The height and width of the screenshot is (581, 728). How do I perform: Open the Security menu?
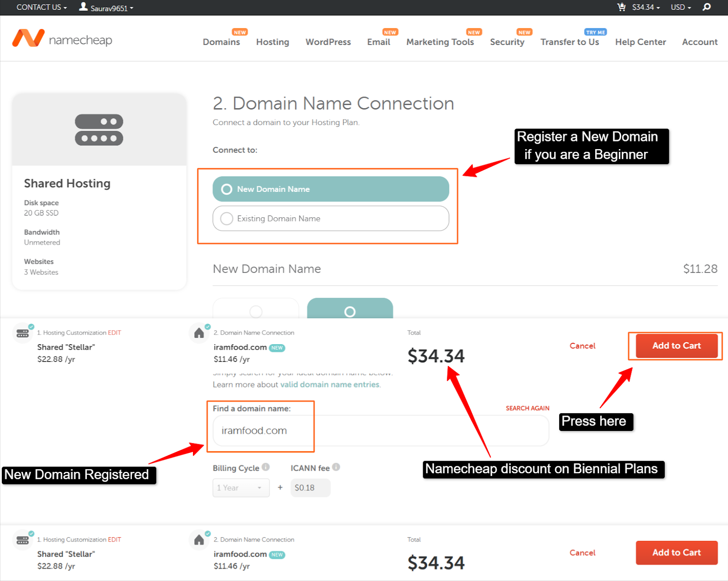coord(507,42)
